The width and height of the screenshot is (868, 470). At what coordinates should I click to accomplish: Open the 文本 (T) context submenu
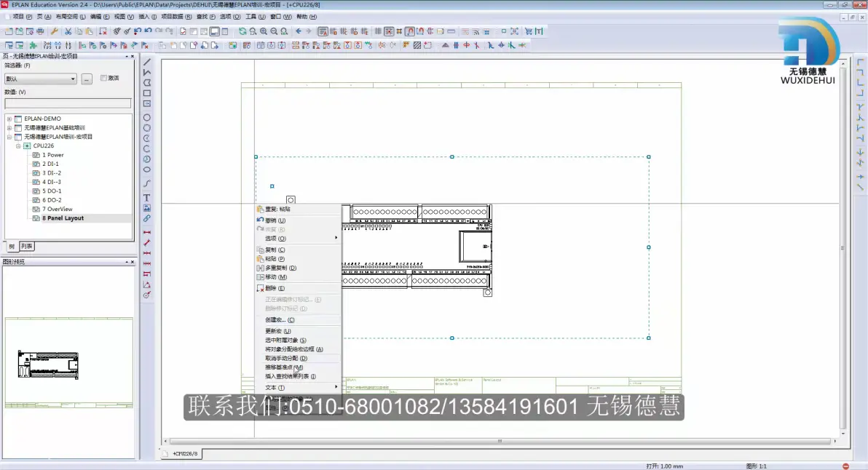click(298, 388)
